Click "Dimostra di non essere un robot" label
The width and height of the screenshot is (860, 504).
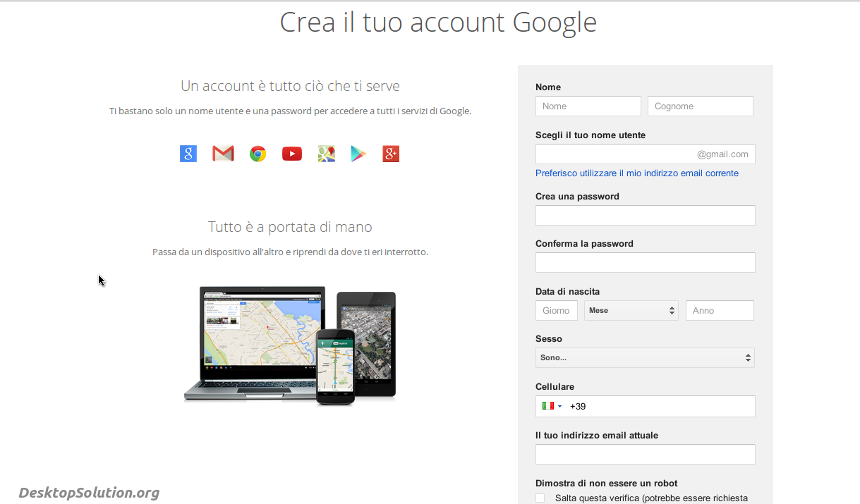click(607, 483)
